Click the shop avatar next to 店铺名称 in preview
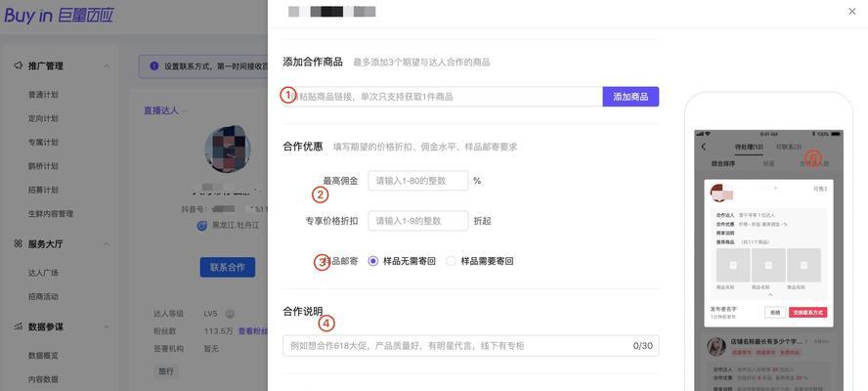 [x=716, y=347]
